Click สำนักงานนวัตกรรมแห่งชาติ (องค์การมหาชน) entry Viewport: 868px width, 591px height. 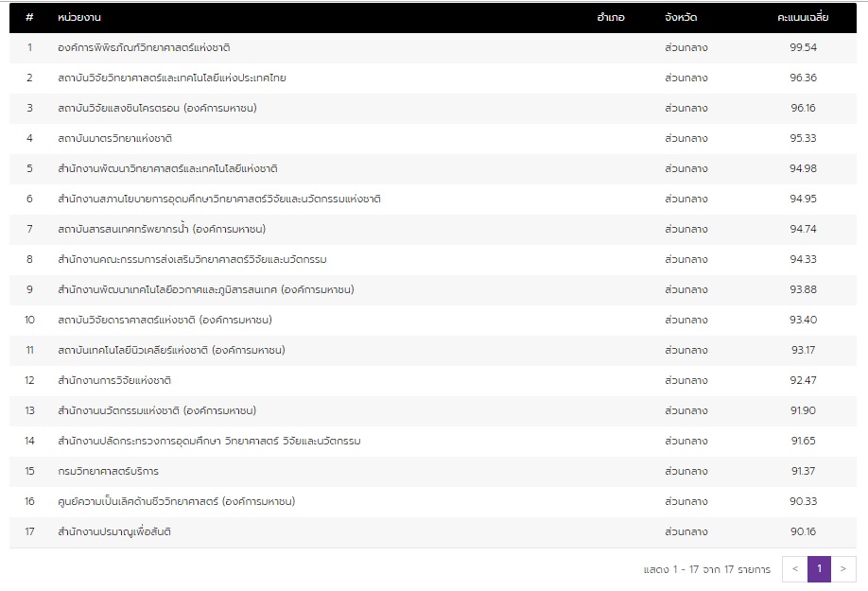click(x=157, y=410)
